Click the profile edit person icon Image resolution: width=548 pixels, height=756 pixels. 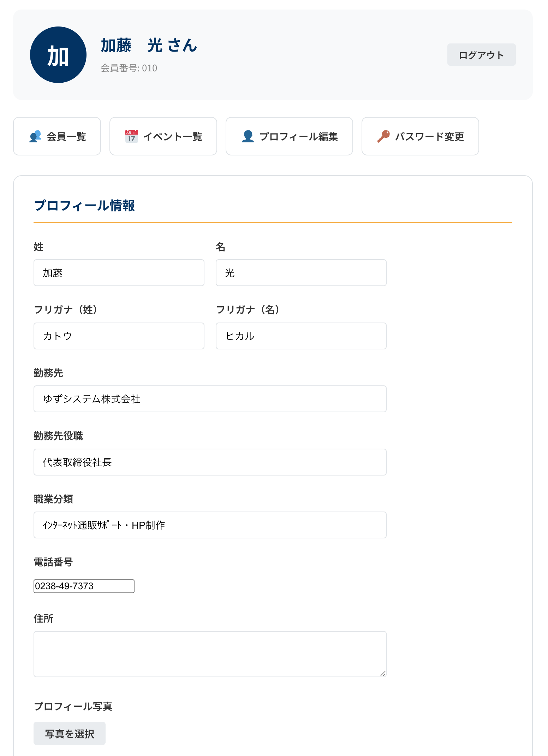[248, 136]
